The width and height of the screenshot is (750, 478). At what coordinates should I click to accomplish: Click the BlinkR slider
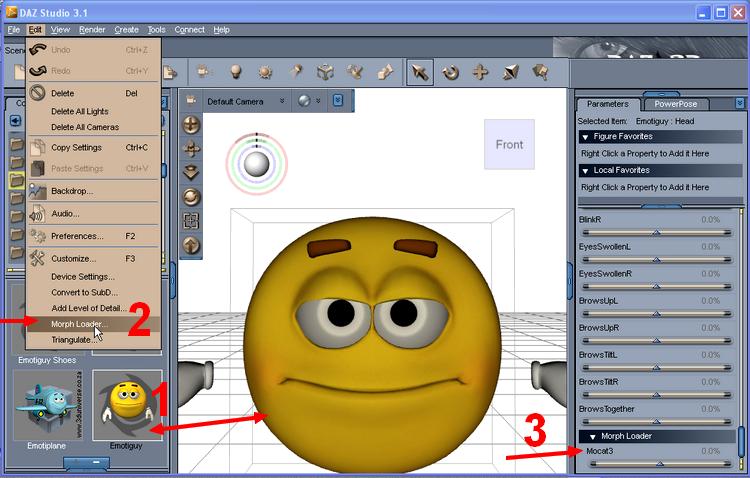[656, 233]
